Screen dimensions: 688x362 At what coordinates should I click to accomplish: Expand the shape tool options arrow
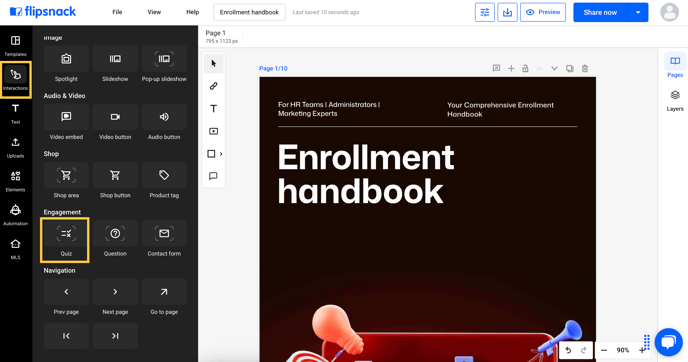click(x=221, y=154)
